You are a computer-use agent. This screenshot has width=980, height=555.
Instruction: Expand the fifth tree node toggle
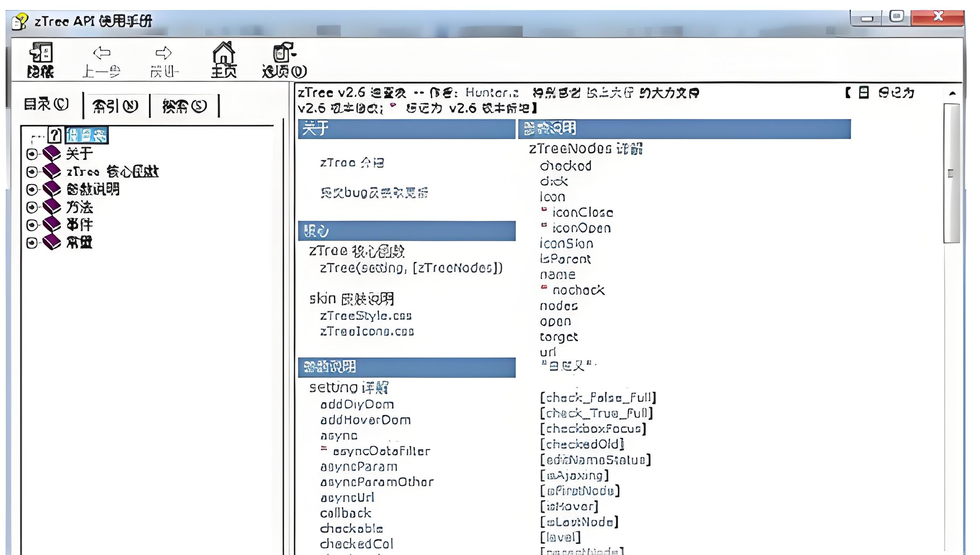tap(32, 225)
